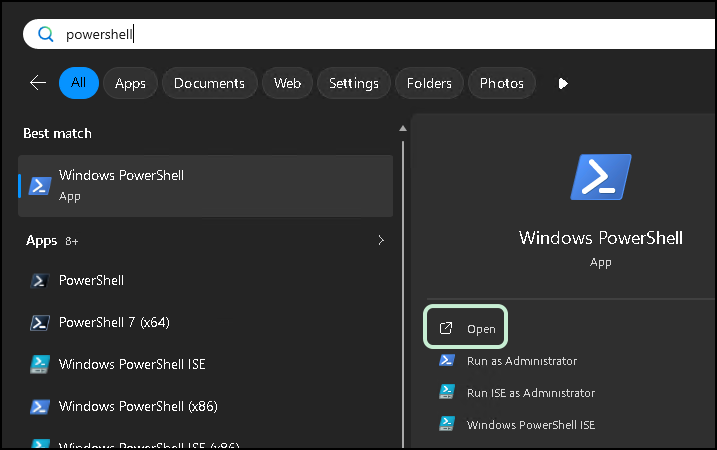Image resolution: width=717 pixels, height=450 pixels.
Task: Click the Open button in preview pane
Action: [x=466, y=327]
